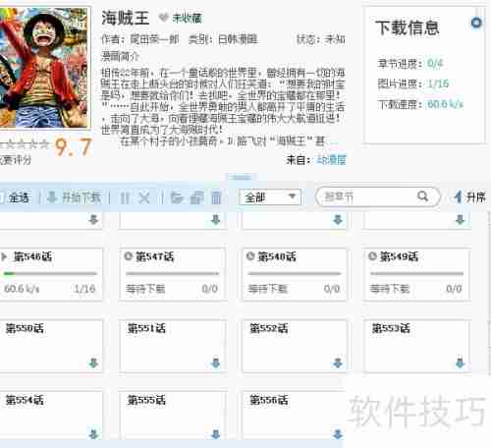
Task: Open the 全部 filter dropdown
Action: tap(270, 197)
